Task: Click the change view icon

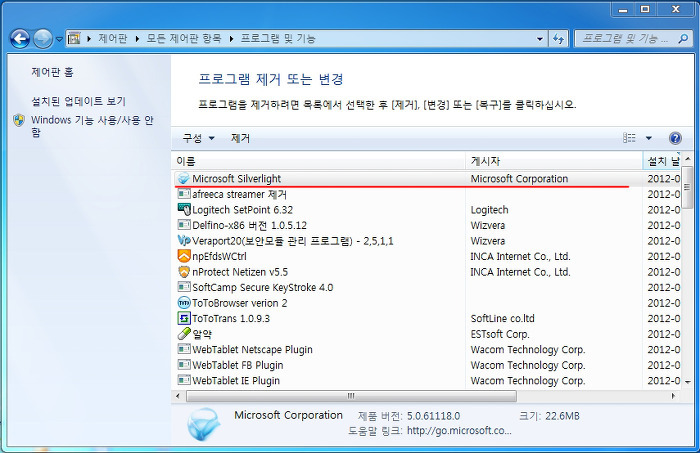Action: pyautogui.click(x=629, y=138)
